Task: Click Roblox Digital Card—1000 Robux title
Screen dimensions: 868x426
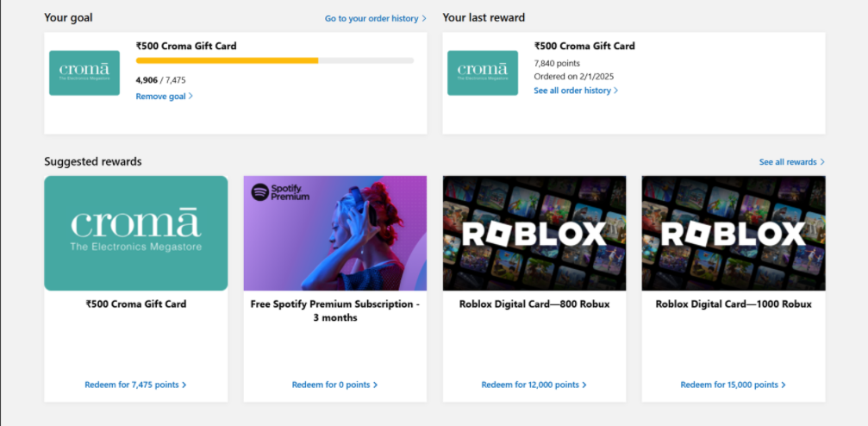Action: coord(734,304)
